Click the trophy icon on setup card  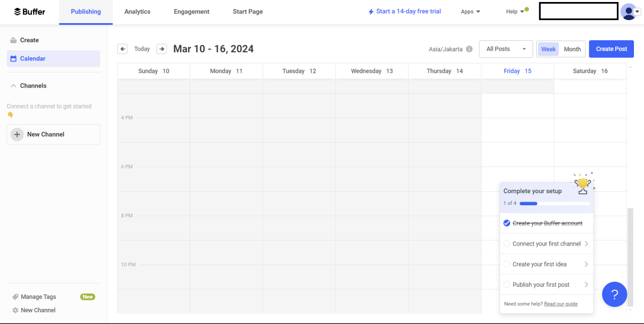pyautogui.click(x=583, y=185)
